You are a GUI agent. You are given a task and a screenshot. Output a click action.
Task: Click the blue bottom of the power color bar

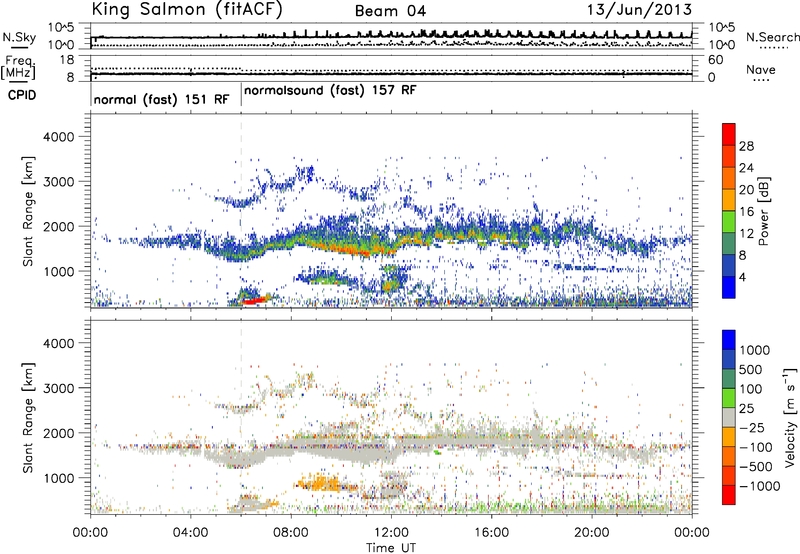click(x=729, y=287)
